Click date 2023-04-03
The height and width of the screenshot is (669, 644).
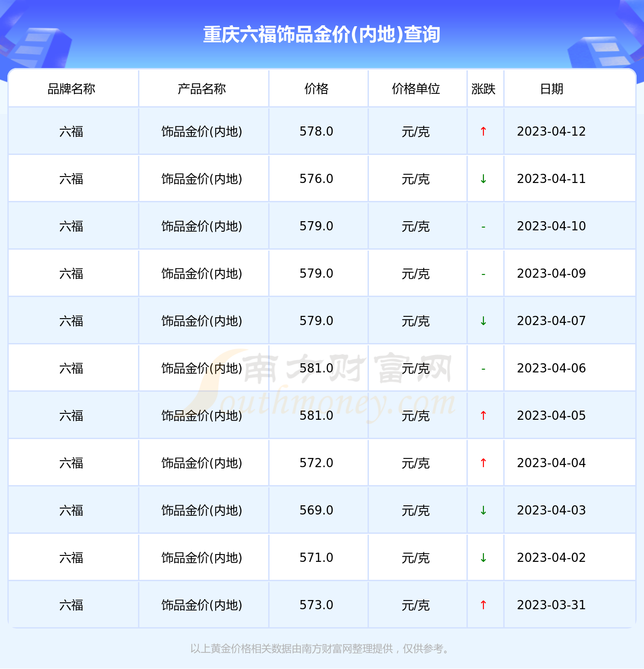click(x=552, y=510)
